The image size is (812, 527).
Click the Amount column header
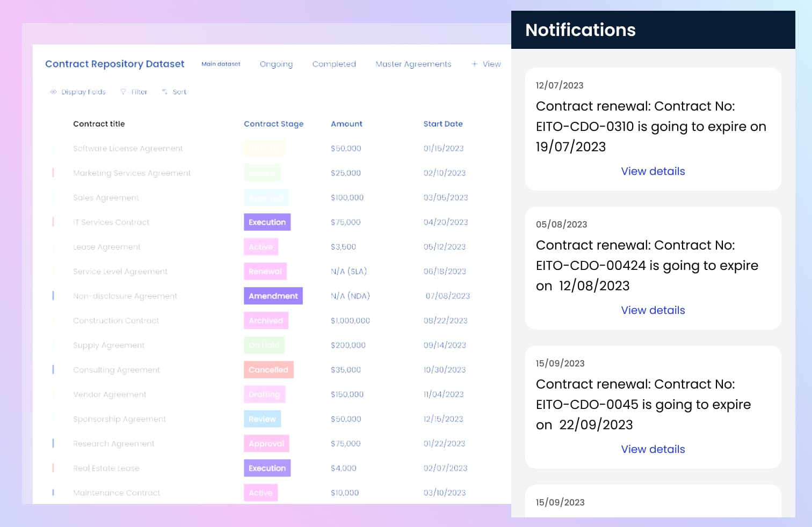point(346,124)
